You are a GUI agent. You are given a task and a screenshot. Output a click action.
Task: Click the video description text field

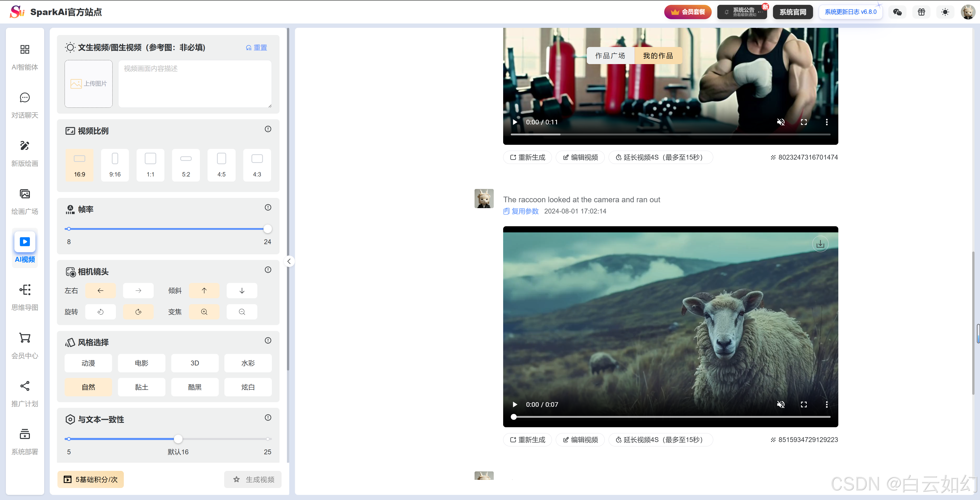coord(195,84)
